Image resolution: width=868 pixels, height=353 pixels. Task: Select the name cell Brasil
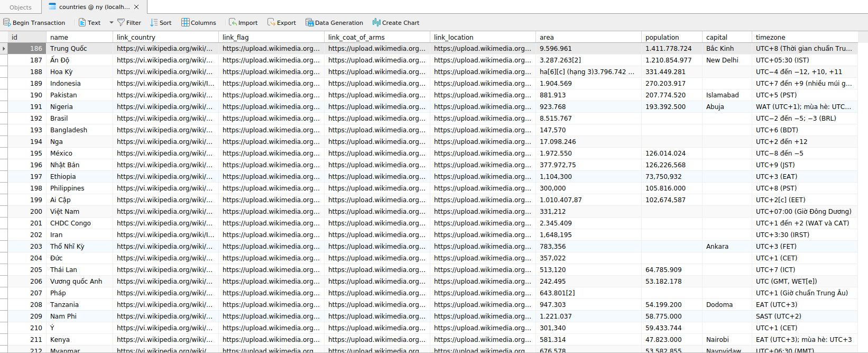point(79,118)
